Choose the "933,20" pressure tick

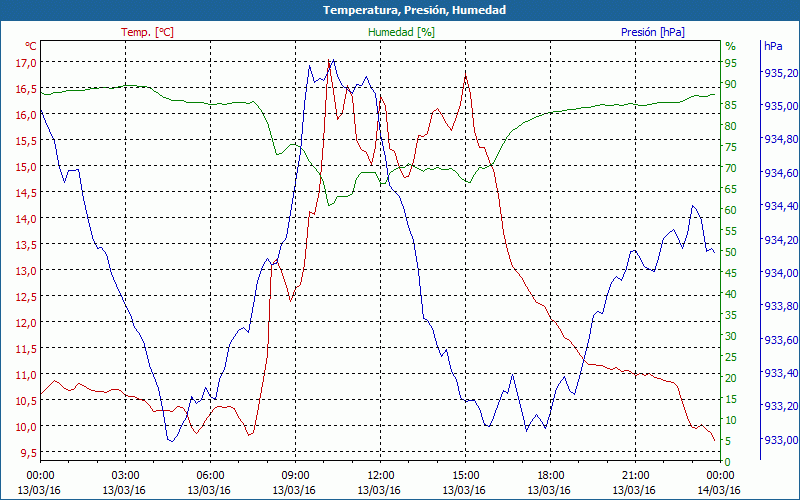click(781, 406)
